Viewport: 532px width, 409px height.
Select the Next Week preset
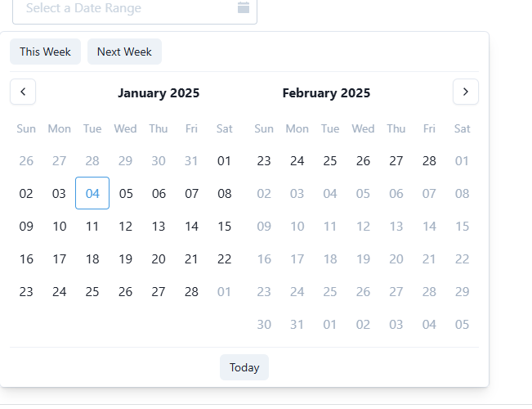click(x=124, y=52)
